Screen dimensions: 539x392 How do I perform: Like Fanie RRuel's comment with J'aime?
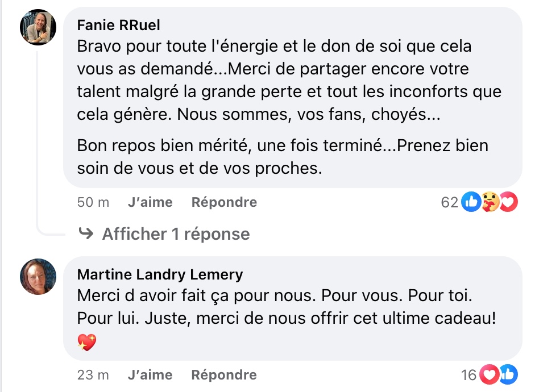(150, 202)
